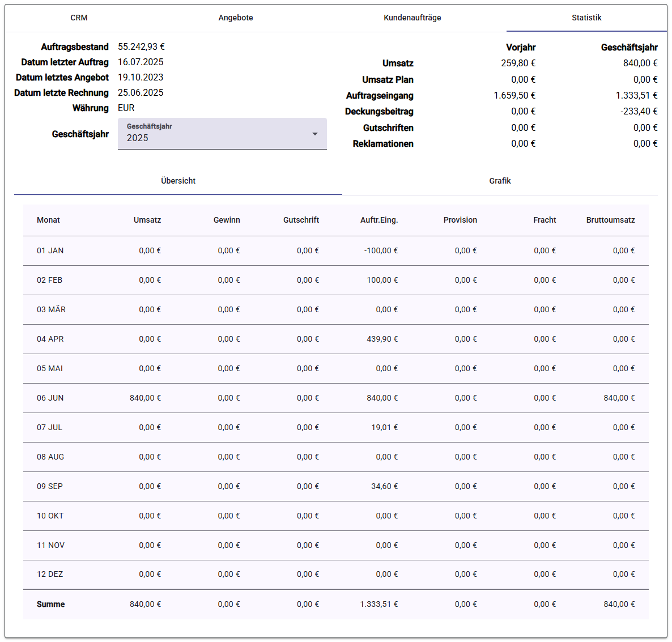Image resolution: width=672 pixels, height=642 pixels.
Task: Click the Bruttoumsatz column header
Action: point(610,220)
